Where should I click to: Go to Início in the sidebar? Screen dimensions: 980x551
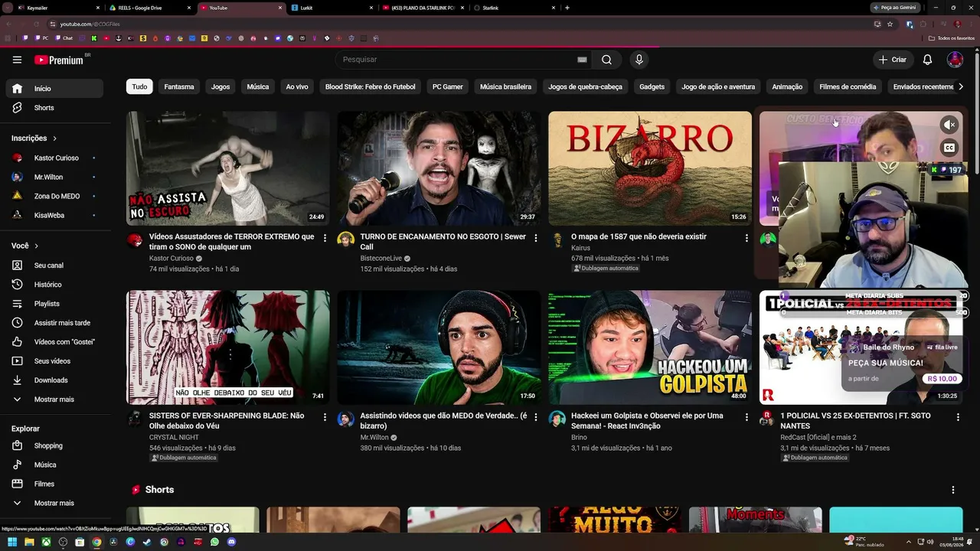(54, 89)
